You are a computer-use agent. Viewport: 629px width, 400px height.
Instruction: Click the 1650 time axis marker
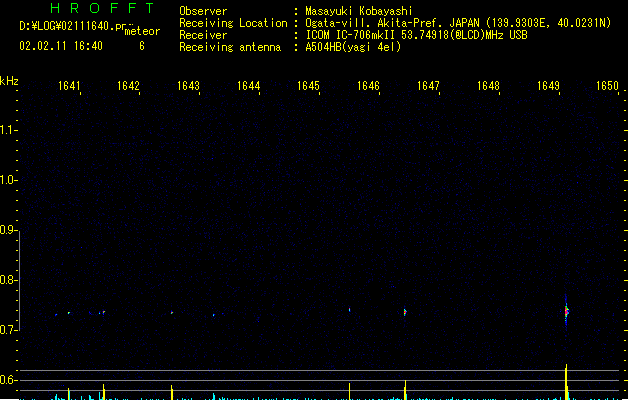[607, 86]
